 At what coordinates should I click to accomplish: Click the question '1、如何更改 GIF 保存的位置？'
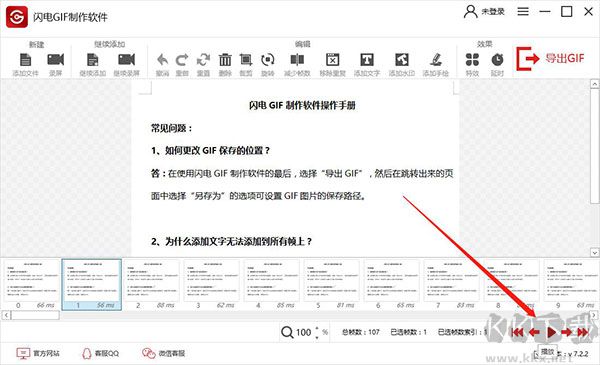[x=211, y=151]
